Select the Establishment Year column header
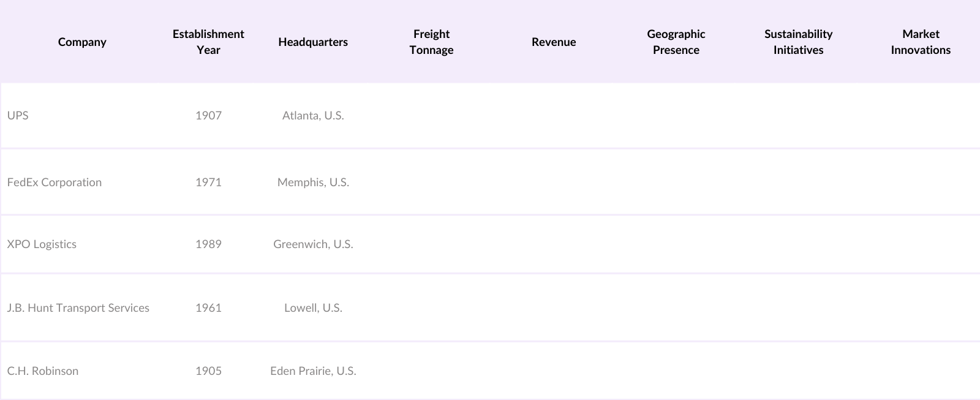980x400 pixels. point(208,42)
